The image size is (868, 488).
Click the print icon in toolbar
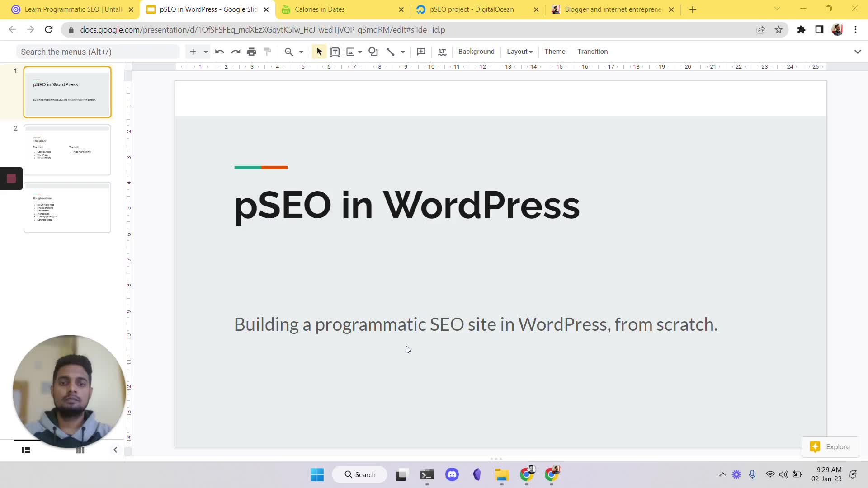[251, 52]
